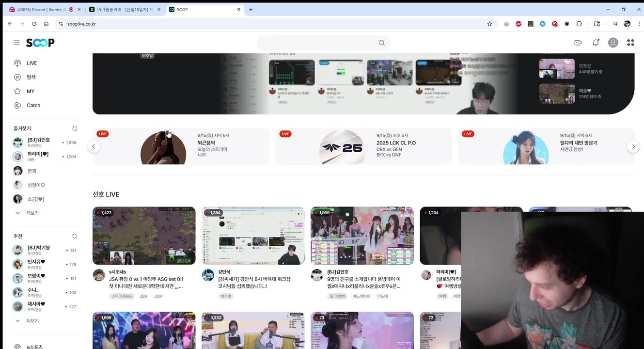Open the 7,422 viewer StarCraft stream thumbnail
Screen dimensions: 644x349
pos(144,236)
